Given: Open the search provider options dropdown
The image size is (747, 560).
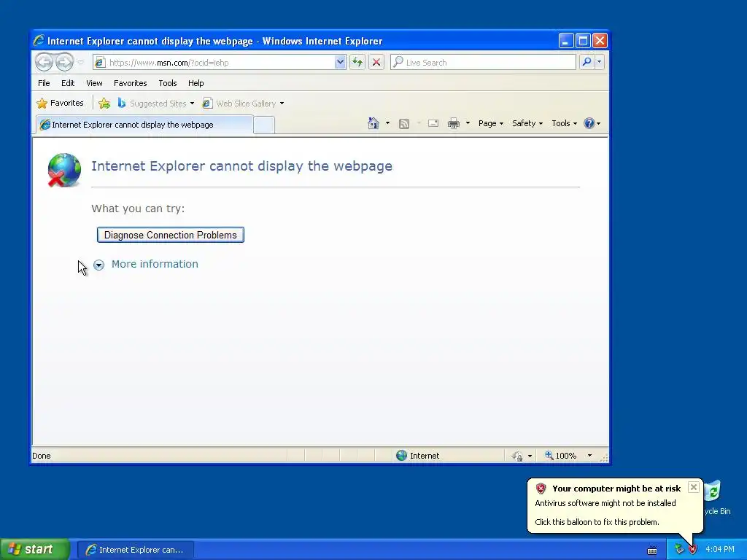Looking at the screenshot, I should click(x=600, y=62).
